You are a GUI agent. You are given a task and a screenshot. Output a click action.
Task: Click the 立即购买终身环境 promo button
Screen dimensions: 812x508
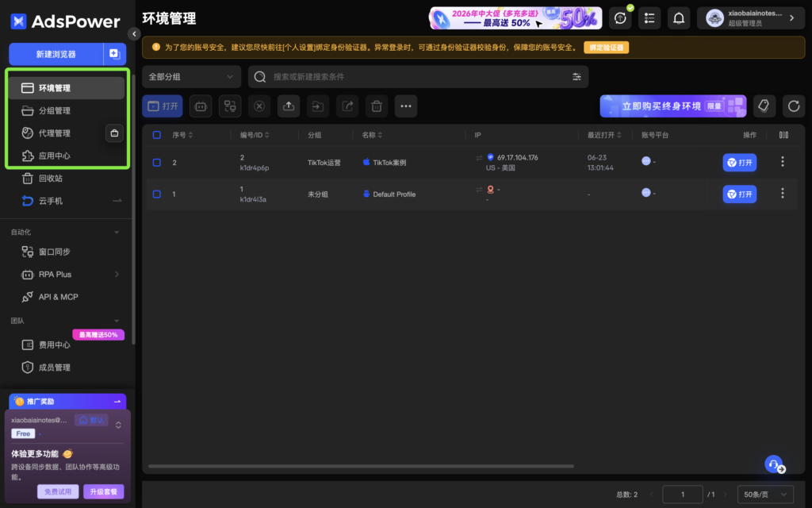tap(673, 106)
